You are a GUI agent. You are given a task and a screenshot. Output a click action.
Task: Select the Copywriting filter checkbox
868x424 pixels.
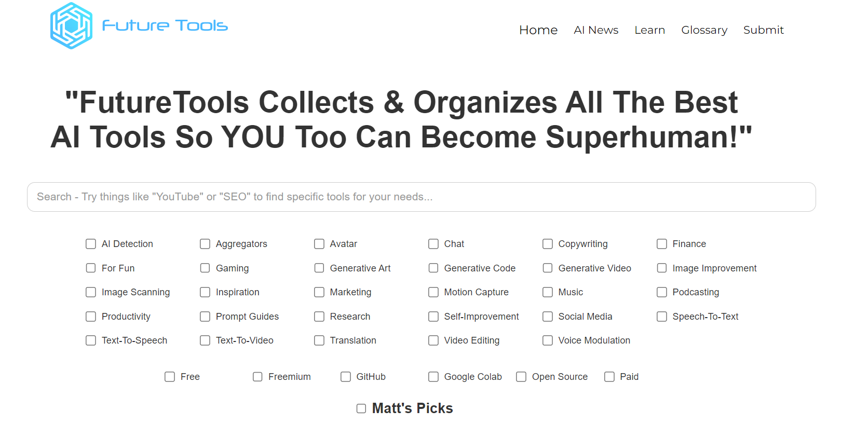[548, 244]
